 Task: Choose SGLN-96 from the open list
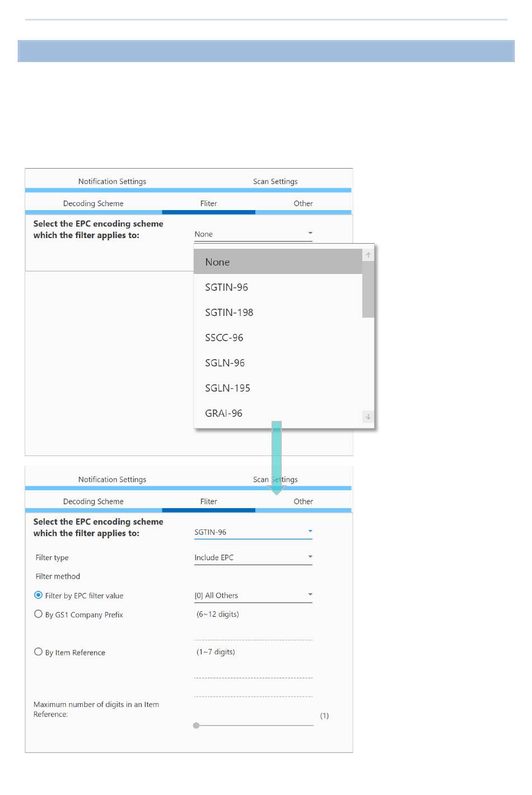(225, 363)
